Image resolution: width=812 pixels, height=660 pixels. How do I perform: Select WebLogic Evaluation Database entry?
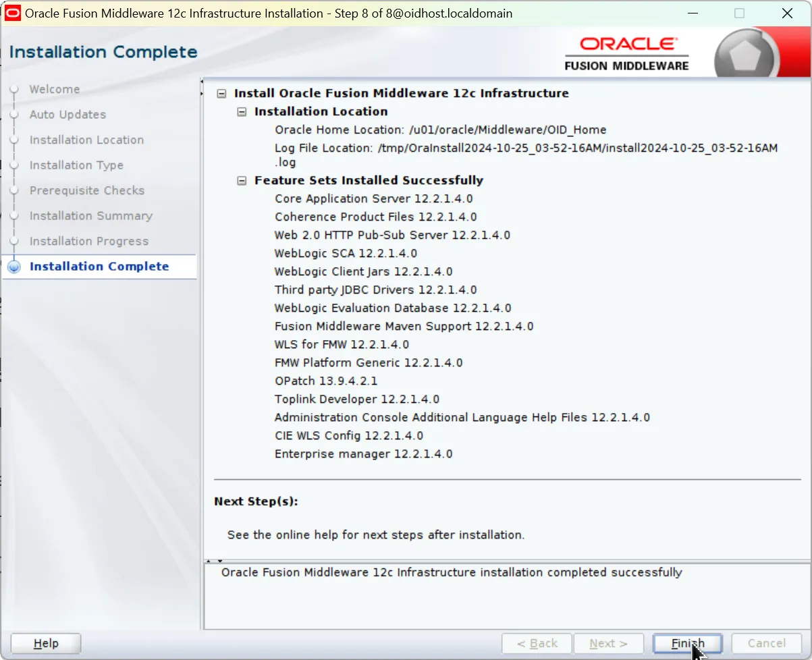(x=393, y=308)
